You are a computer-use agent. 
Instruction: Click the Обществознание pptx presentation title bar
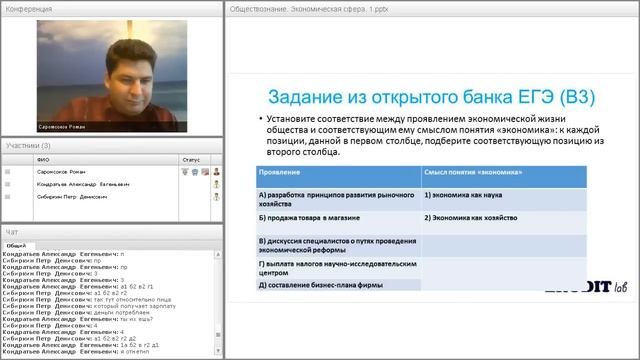[x=432, y=9]
